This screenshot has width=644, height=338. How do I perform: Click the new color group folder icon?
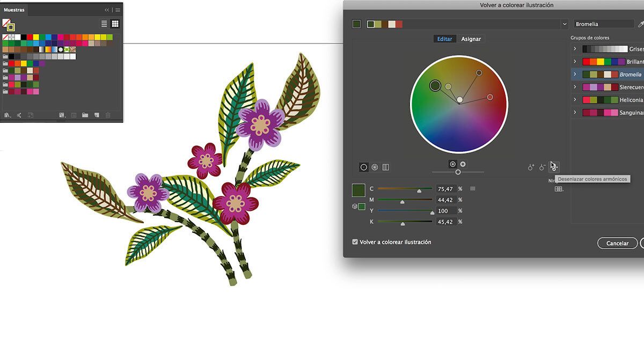[x=85, y=115]
